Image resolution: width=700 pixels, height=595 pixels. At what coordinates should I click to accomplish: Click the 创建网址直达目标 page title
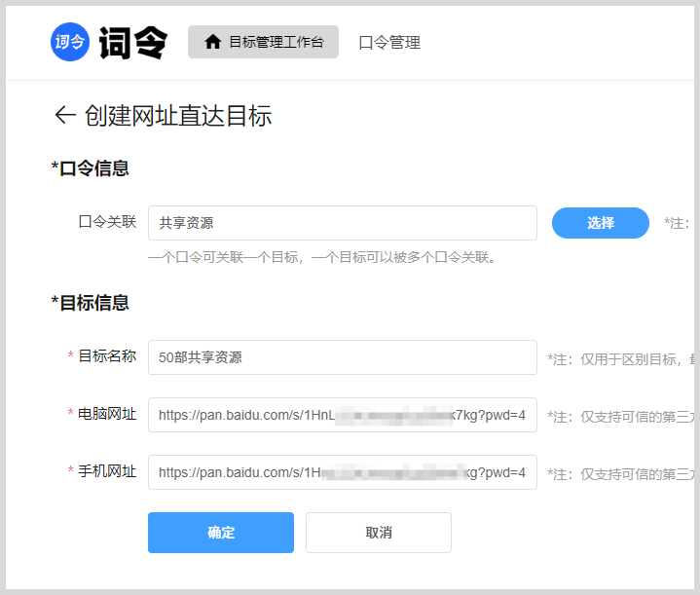(177, 116)
